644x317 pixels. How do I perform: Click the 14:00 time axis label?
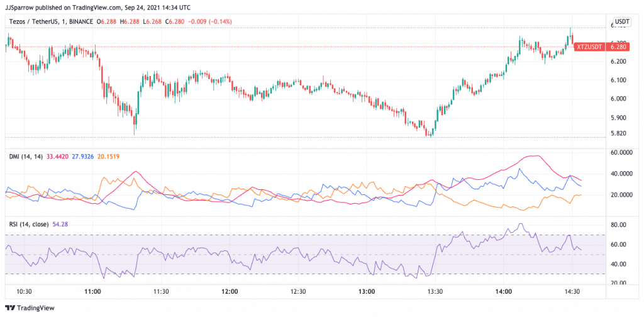point(504,292)
